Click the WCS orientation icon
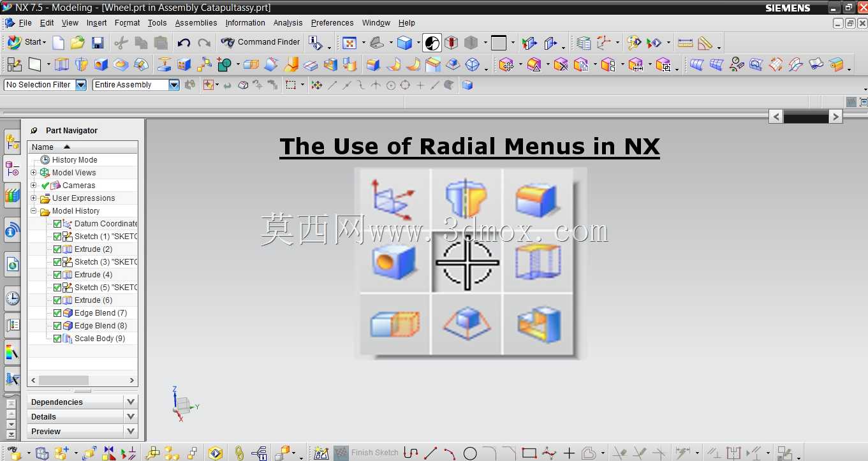The image size is (868, 461). pyautogui.click(x=603, y=43)
